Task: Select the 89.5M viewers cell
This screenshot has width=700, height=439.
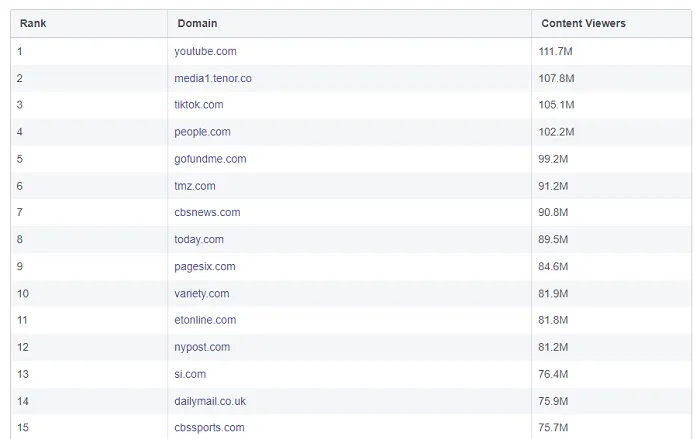Action: [x=611, y=239]
